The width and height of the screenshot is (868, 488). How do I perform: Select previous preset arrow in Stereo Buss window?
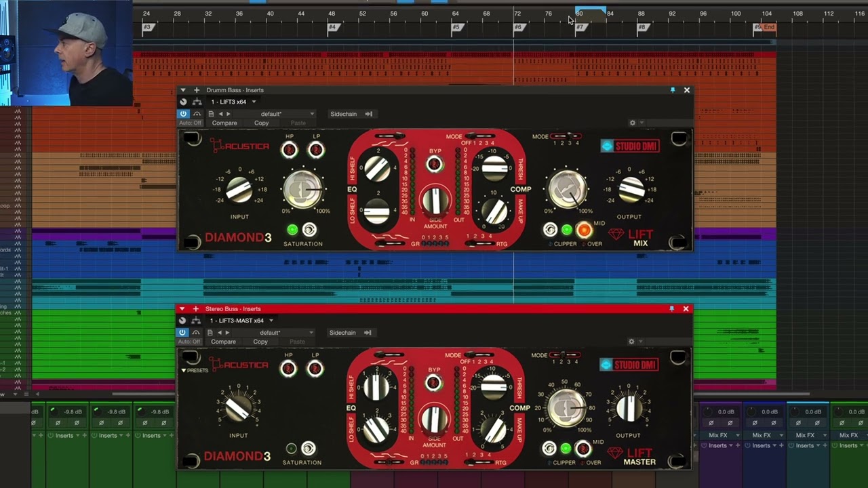(x=218, y=333)
